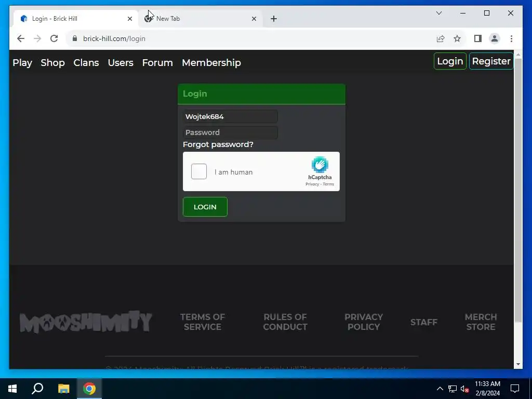Viewport: 532px width, 399px height.
Task: Reload the Brick Hill login page
Action: coord(54,38)
